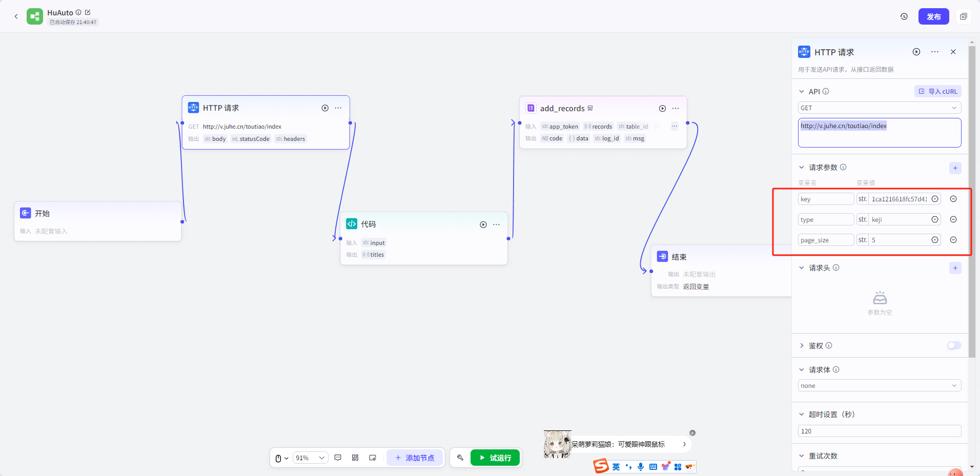This screenshot has height=476, width=980.
Task: Click the edit icon beside HuAuto title
Action: coord(88,12)
